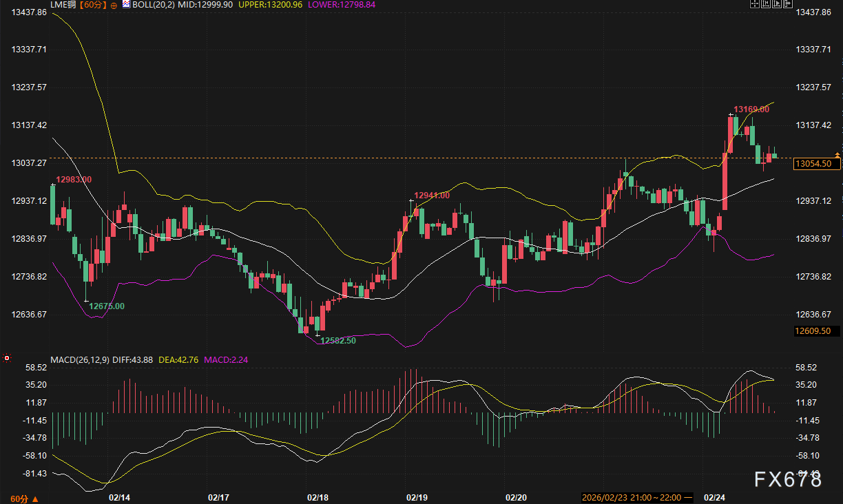Click the 2026/02/23 21:00~22:00 time label

click(x=632, y=497)
